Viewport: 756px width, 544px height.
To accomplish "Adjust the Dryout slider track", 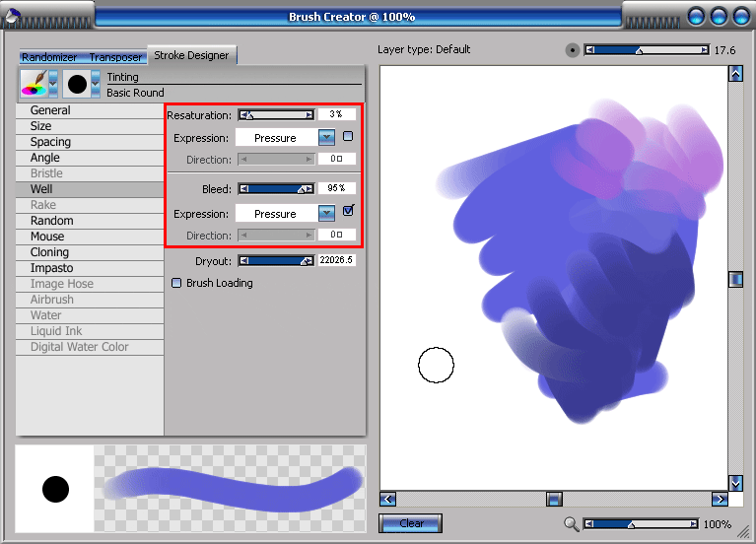I will 276,261.
